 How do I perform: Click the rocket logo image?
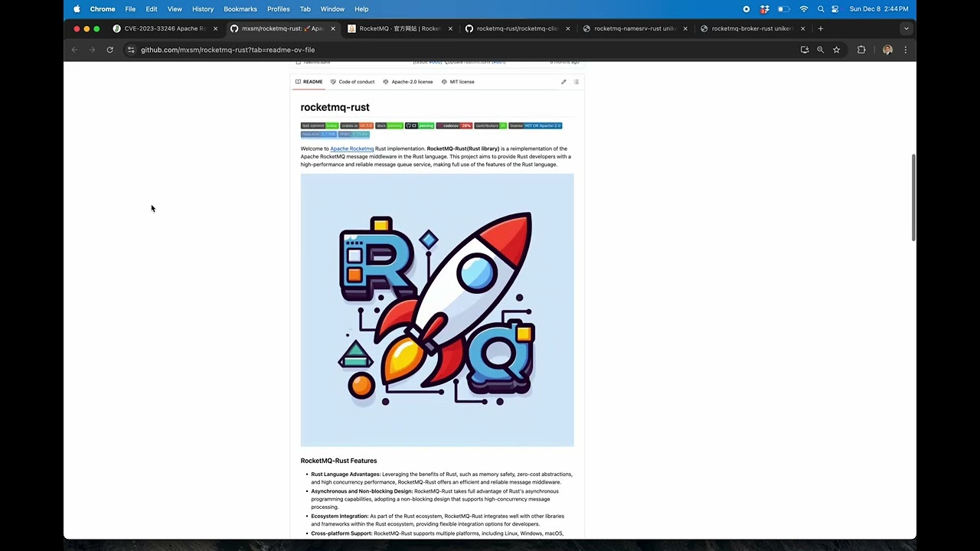point(437,310)
